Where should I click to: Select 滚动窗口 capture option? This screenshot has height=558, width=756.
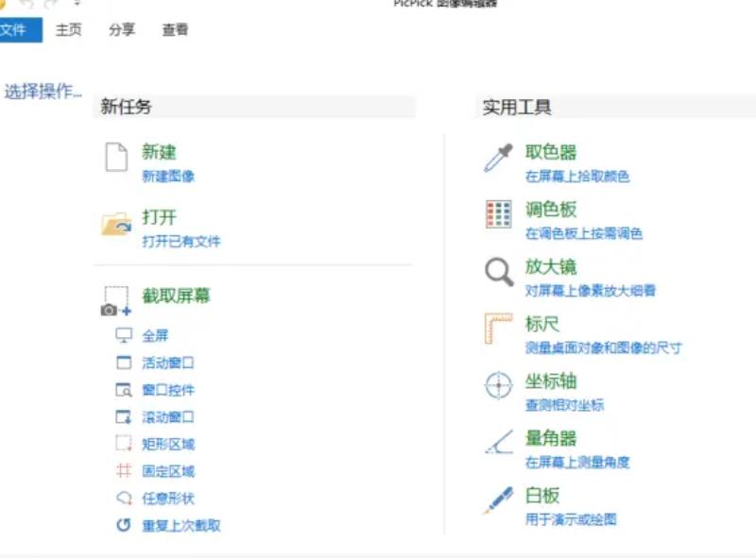(168, 416)
